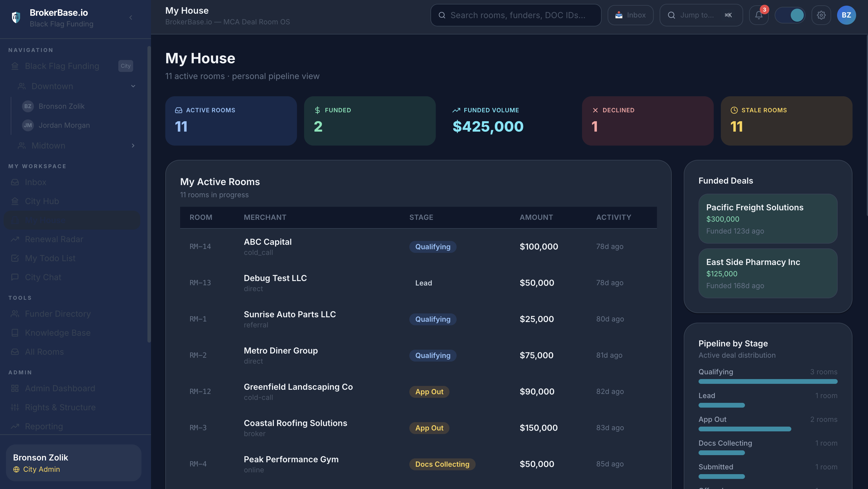This screenshot has width=868, height=489.
Task: Open the BZ profile avatar menu
Action: (846, 15)
